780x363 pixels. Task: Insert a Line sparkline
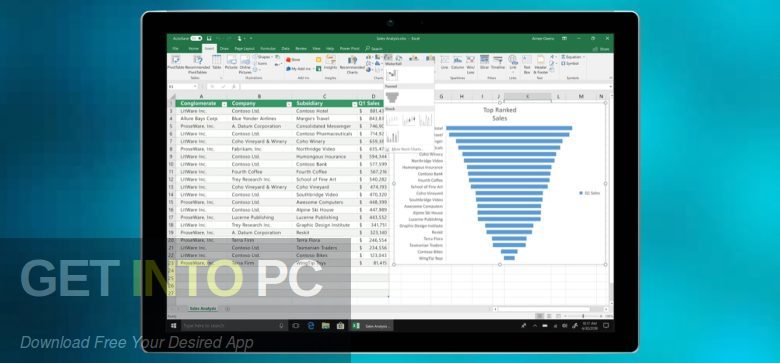[444, 62]
